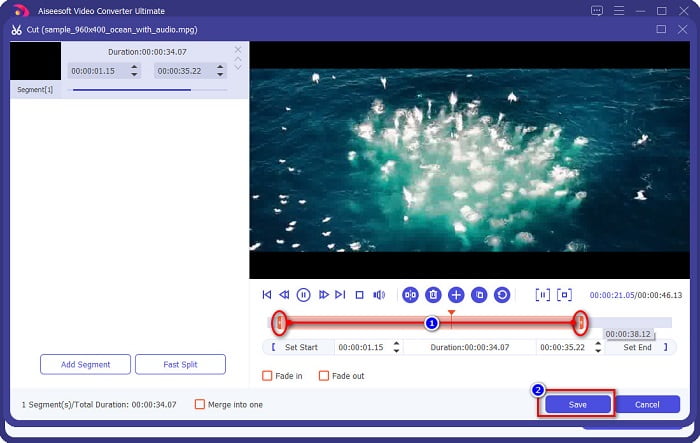Cancel the cut operation
Image resolution: width=700 pixels, height=443 pixels.
click(647, 405)
